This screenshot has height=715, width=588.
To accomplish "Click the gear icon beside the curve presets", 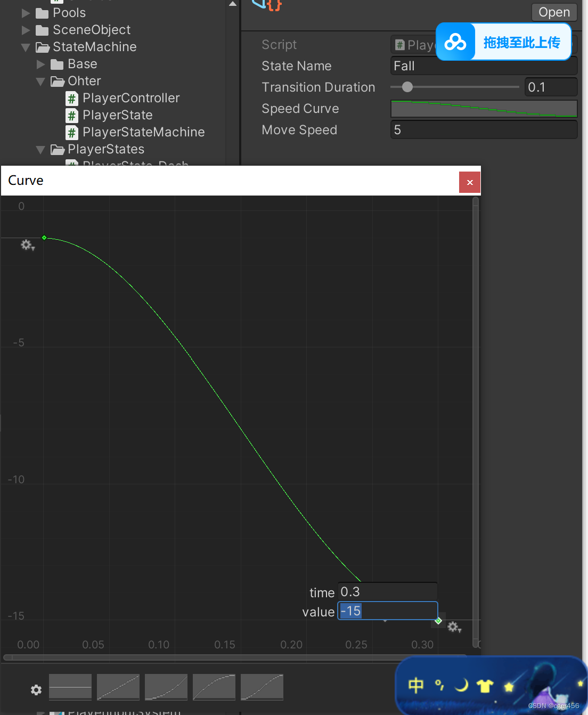I will tap(36, 689).
